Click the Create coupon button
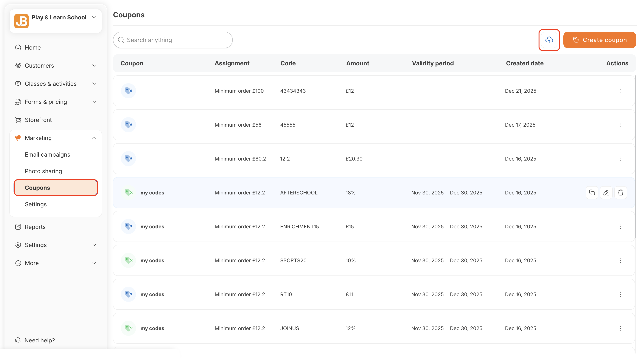 pyautogui.click(x=600, y=40)
